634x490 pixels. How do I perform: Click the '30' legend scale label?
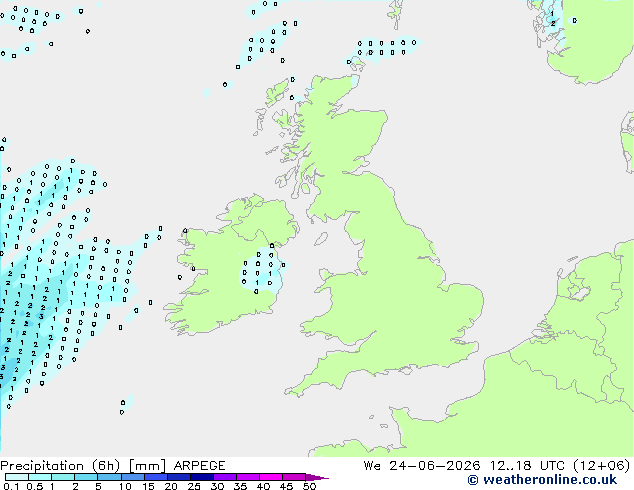pyautogui.click(x=217, y=486)
